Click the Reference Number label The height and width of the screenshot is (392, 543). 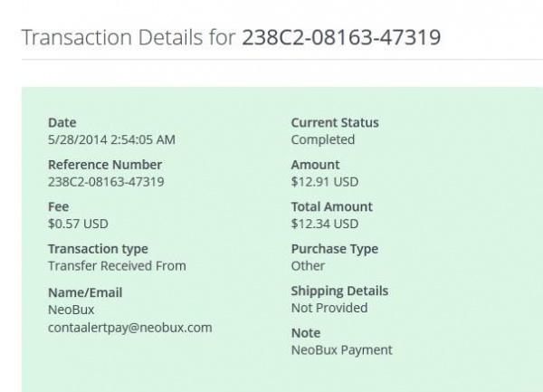tap(104, 165)
